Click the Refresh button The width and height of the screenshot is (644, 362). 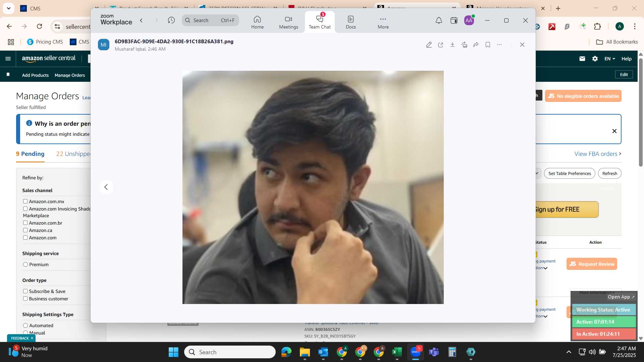pyautogui.click(x=609, y=173)
